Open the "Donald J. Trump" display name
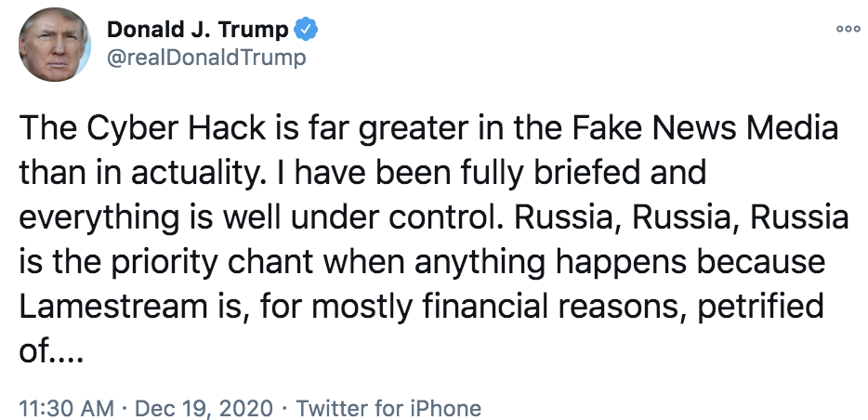This screenshot has width=868, height=420. [198, 29]
